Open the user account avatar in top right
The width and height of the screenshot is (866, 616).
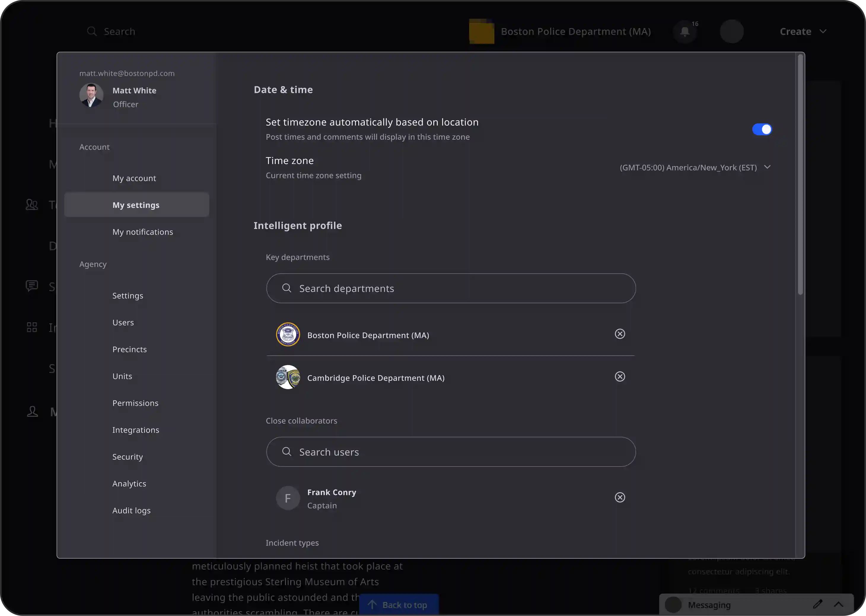tap(732, 31)
